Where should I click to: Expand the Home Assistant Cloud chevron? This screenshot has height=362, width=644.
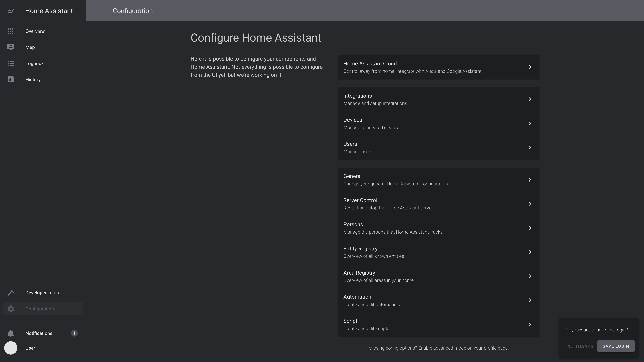click(x=530, y=67)
